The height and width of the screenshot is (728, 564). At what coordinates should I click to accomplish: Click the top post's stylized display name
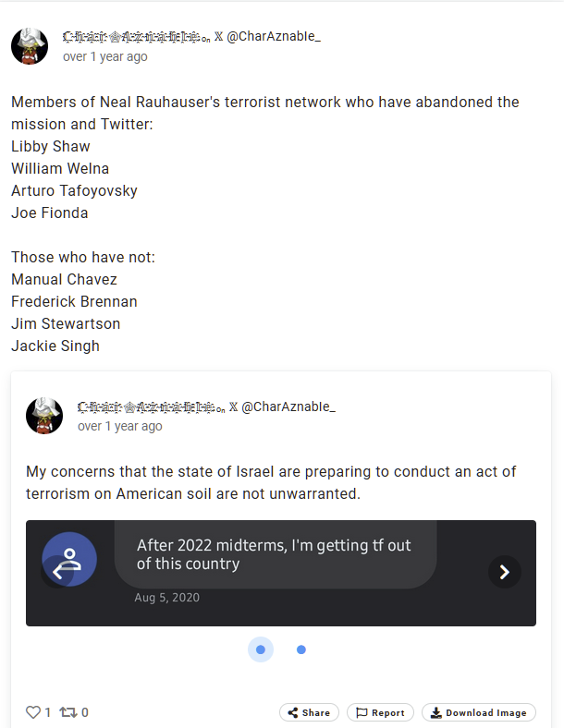(x=137, y=37)
